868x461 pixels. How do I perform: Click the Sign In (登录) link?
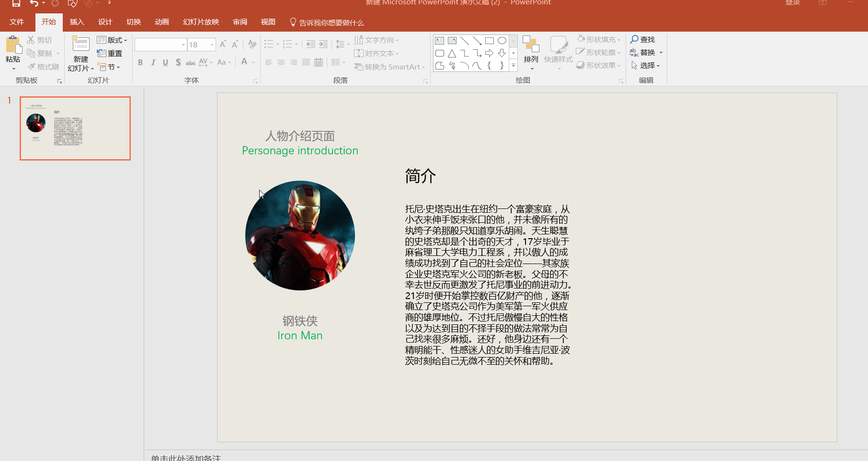[793, 3]
